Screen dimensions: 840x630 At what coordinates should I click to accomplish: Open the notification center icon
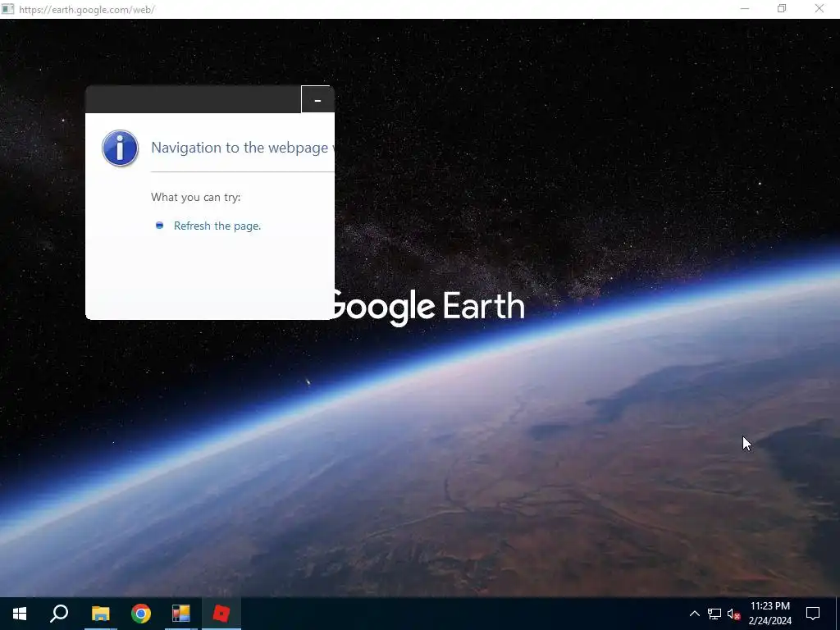click(813, 614)
